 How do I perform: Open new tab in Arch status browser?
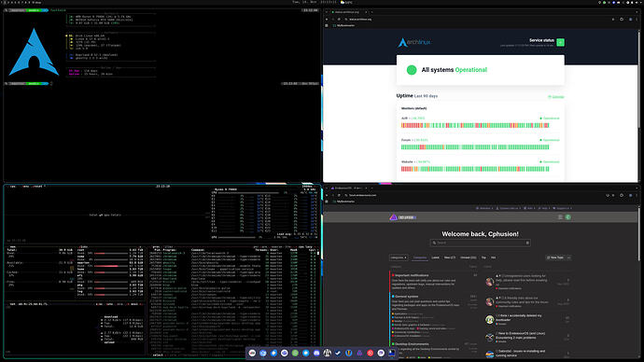click(x=371, y=12)
